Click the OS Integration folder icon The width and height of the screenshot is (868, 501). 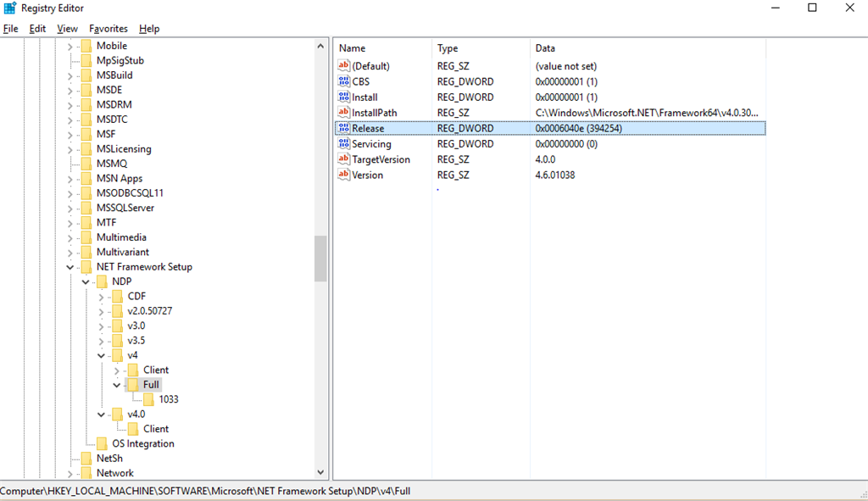pyautogui.click(x=102, y=443)
